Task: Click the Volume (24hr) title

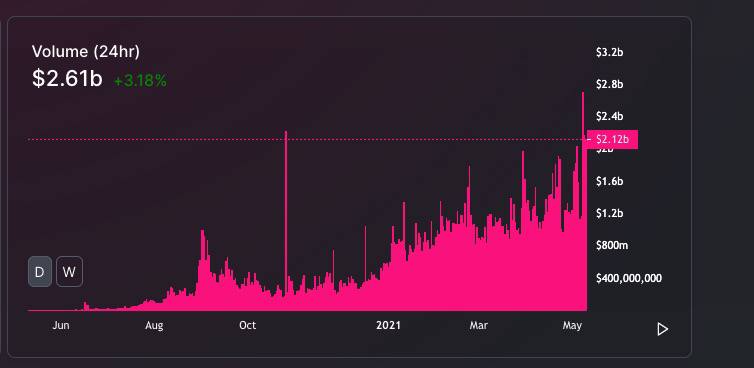Action: click(x=86, y=51)
